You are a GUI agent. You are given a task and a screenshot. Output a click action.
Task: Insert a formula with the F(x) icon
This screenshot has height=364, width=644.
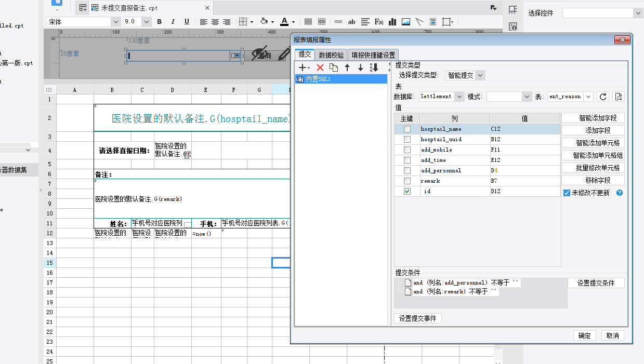(x=379, y=22)
